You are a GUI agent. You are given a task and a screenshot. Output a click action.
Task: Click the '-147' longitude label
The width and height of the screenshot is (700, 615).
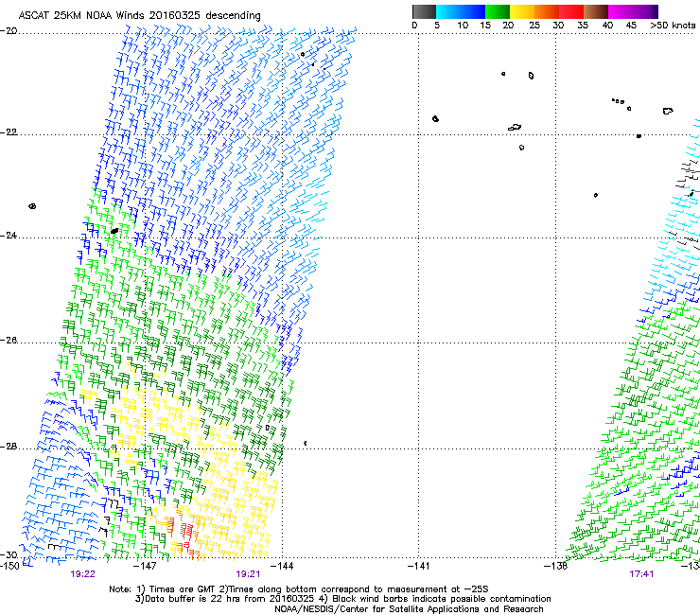[145, 566]
